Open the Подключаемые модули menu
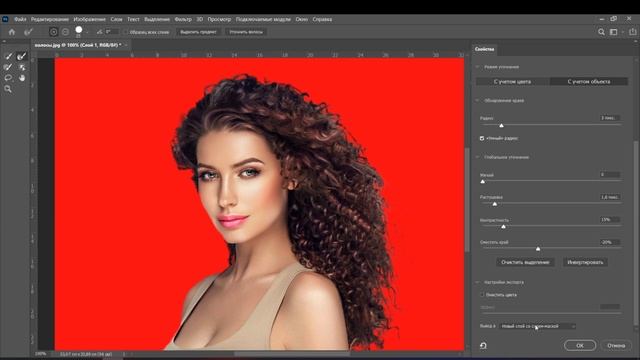Viewport: 640px width, 360px height. click(263, 19)
